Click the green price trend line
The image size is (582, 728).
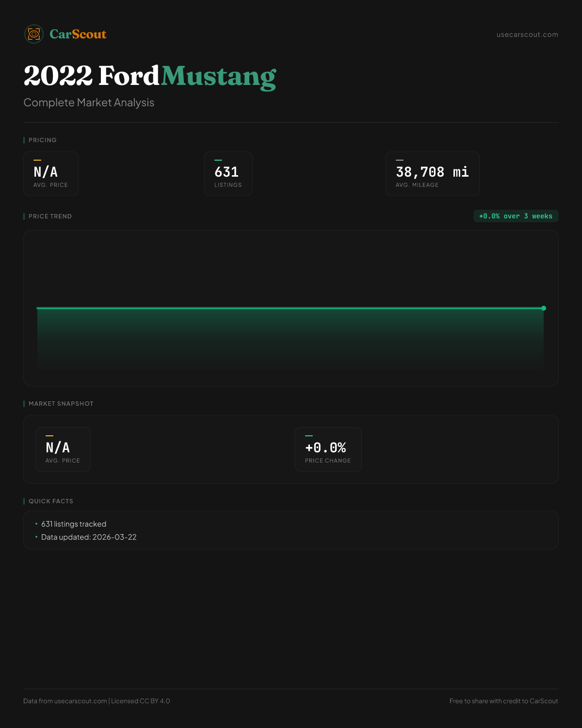[x=291, y=308]
